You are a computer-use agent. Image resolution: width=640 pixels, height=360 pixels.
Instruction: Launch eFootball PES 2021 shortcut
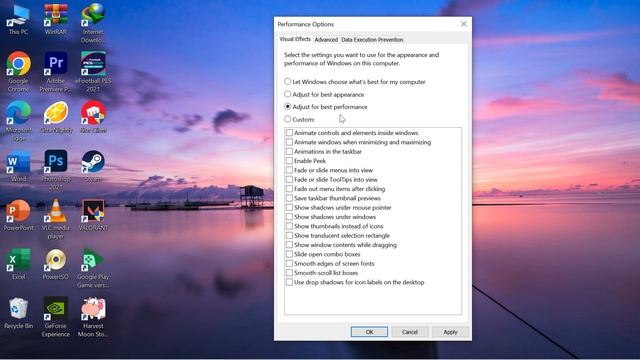pos(93,71)
